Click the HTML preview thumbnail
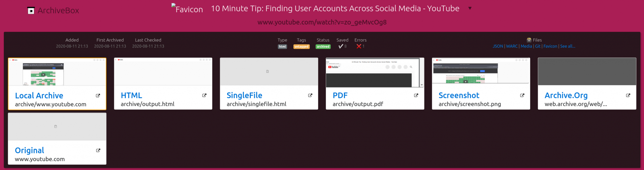This screenshot has width=644, height=170. pos(163,71)
